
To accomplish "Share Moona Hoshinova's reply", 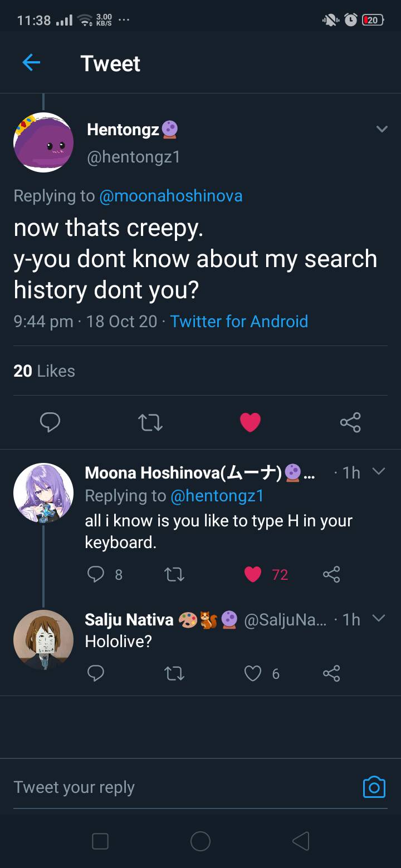I will 331,574.
